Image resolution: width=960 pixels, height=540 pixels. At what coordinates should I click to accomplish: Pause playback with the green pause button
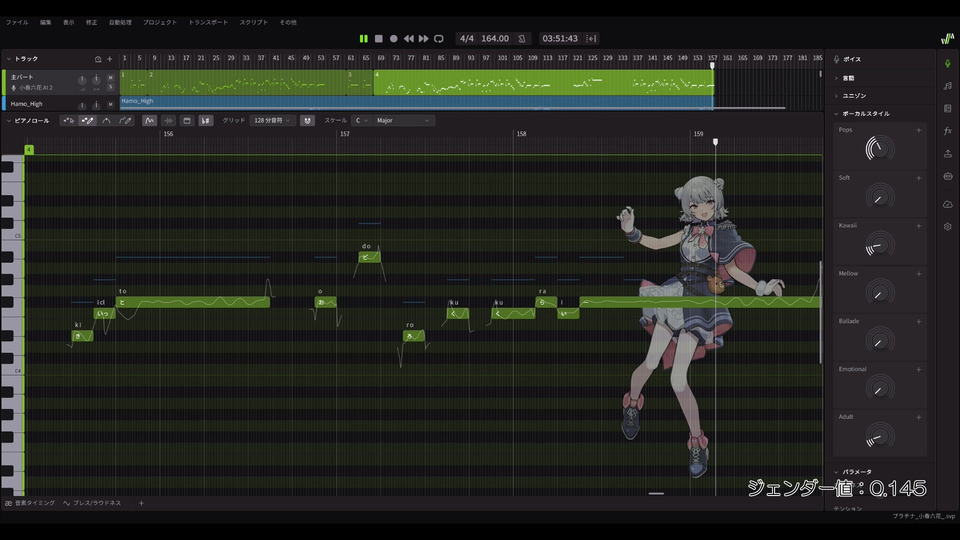point(364,38)
